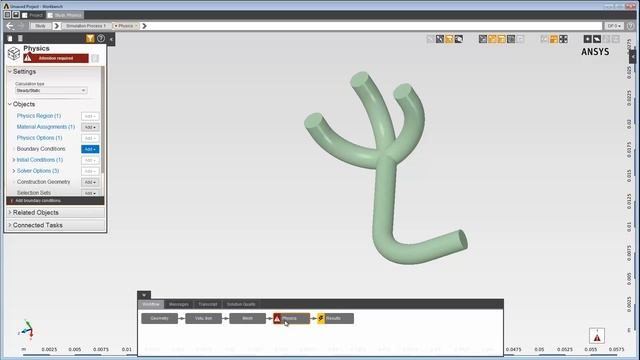Click the filter funnel icon in left panel
This screenshot has height=360, width=640.
(x=90, y=38)
